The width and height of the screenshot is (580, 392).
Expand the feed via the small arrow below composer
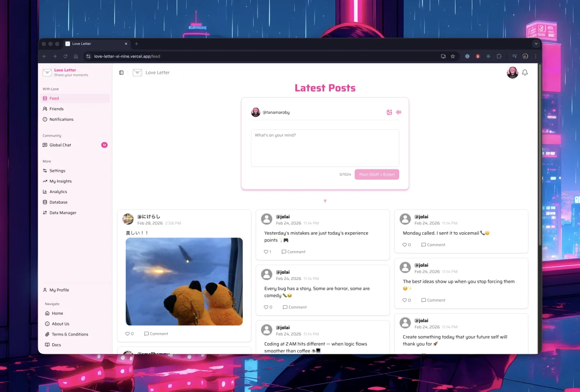[x=325, y=201]
